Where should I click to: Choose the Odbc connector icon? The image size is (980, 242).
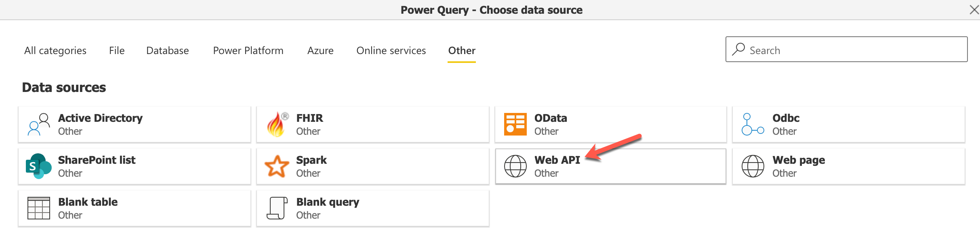[x=753, y=124]
